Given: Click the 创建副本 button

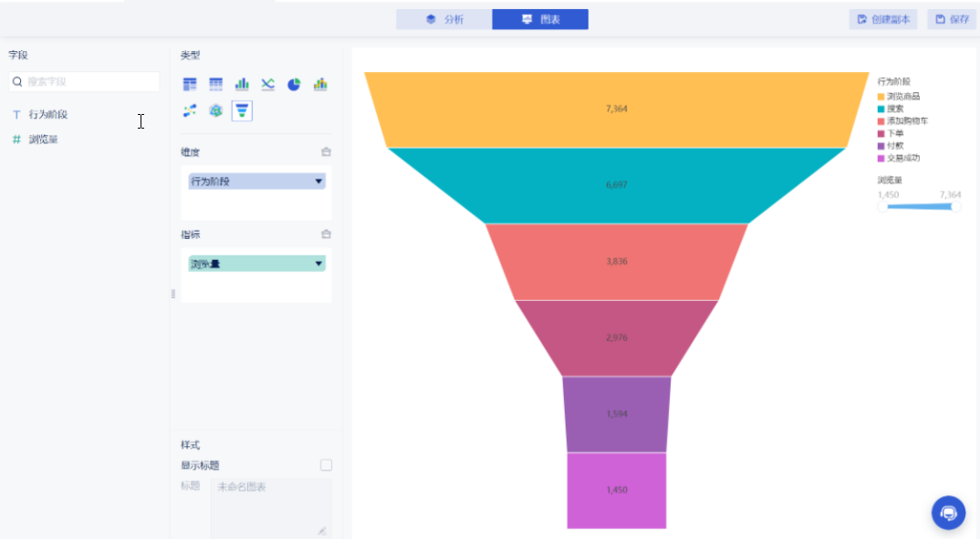Looking at the screenshot, I should tap(883, 19).
